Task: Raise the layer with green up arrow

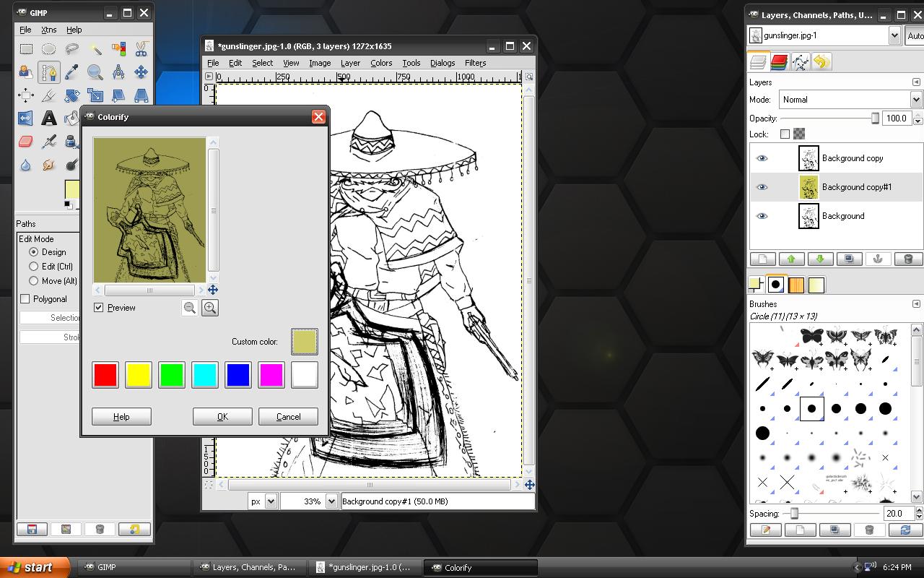Action: pyautogui.click(x=791, y=259)
